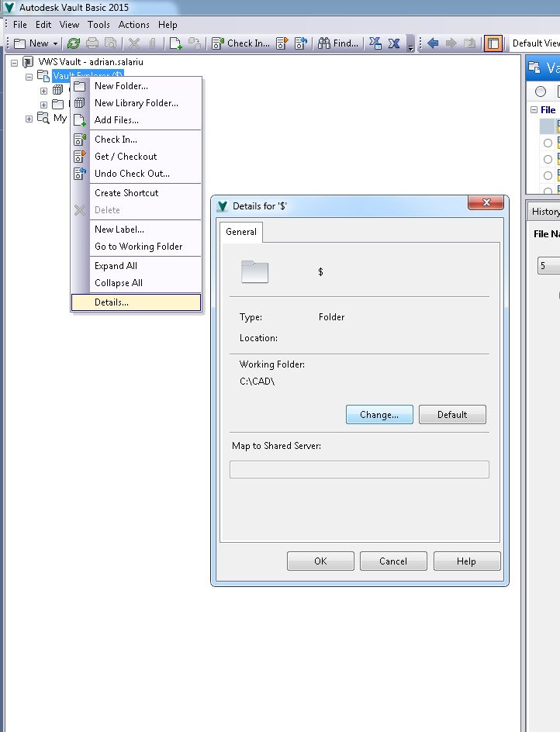
Task: Click the Print toolbar icon
Action: tap(92, 43)
